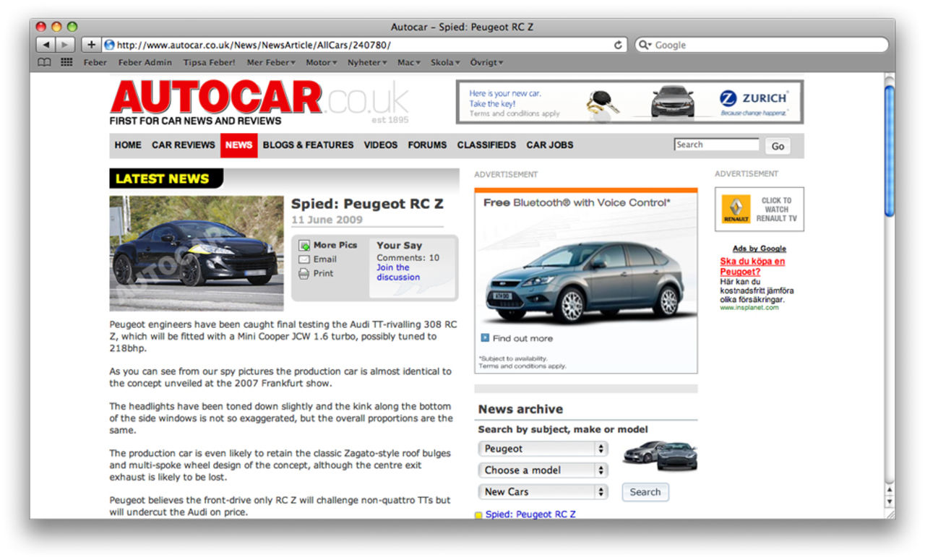This screenshot has height=560, width=925.
Task: Click the Email envelope icon
Action: click(304, 259)
